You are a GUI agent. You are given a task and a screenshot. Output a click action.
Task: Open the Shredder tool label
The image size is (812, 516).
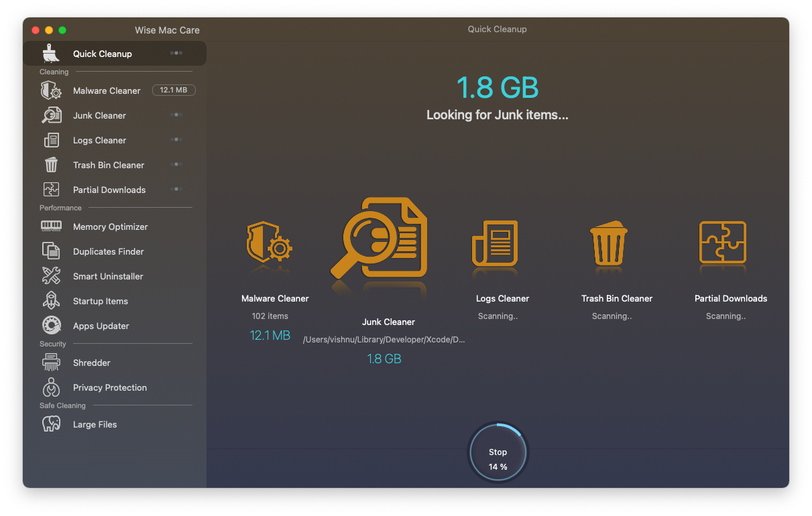coord(92,363)
